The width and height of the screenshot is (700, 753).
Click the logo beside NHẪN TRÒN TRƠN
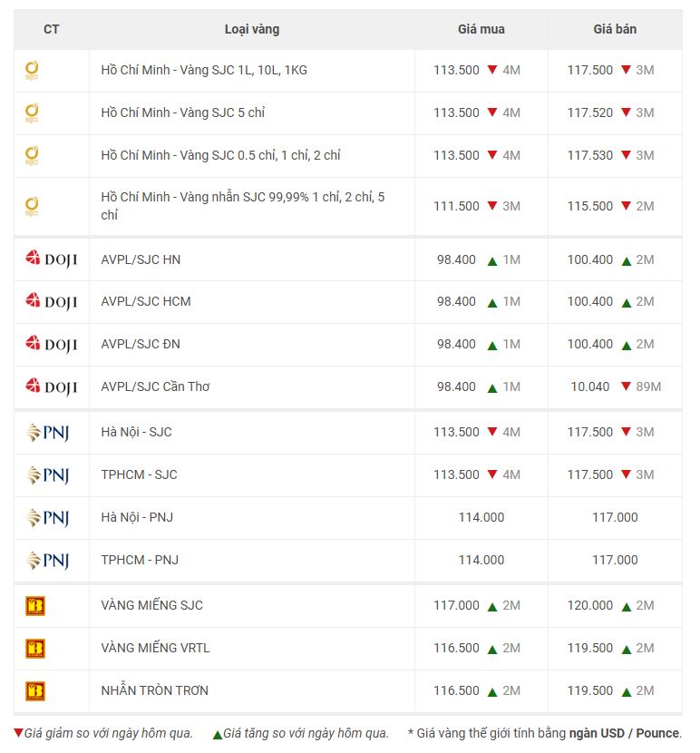(35, 691)
